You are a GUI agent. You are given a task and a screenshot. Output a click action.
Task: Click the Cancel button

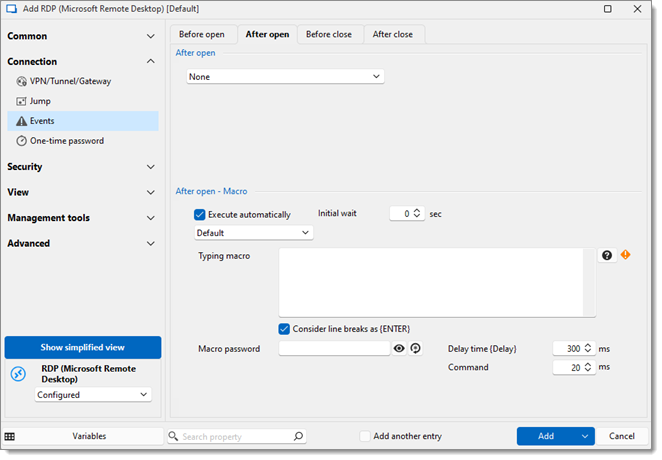tap(621, 436)
